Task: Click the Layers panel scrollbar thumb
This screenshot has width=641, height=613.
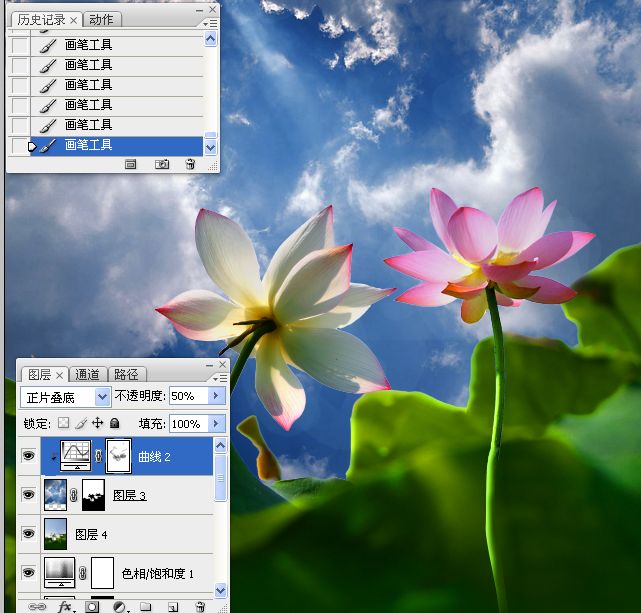Action: 220,477
